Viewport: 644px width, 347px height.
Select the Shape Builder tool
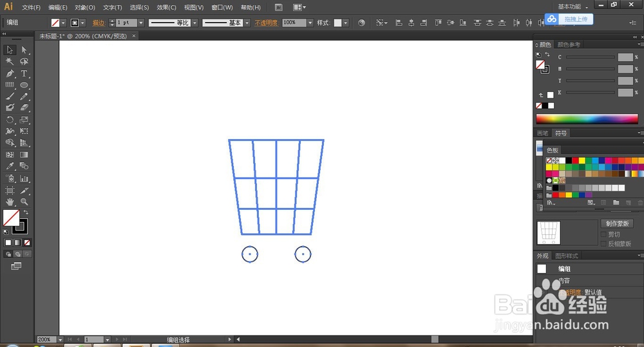coord(10,143)
